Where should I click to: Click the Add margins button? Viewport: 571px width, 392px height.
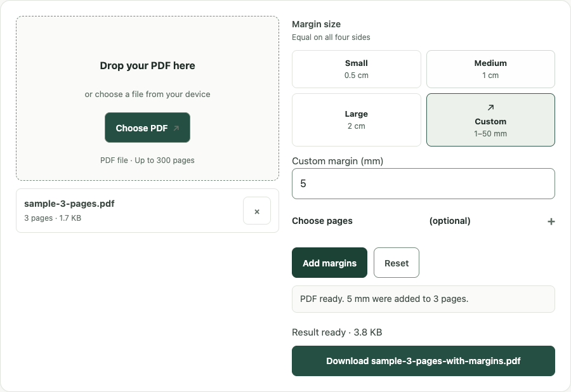329,263
